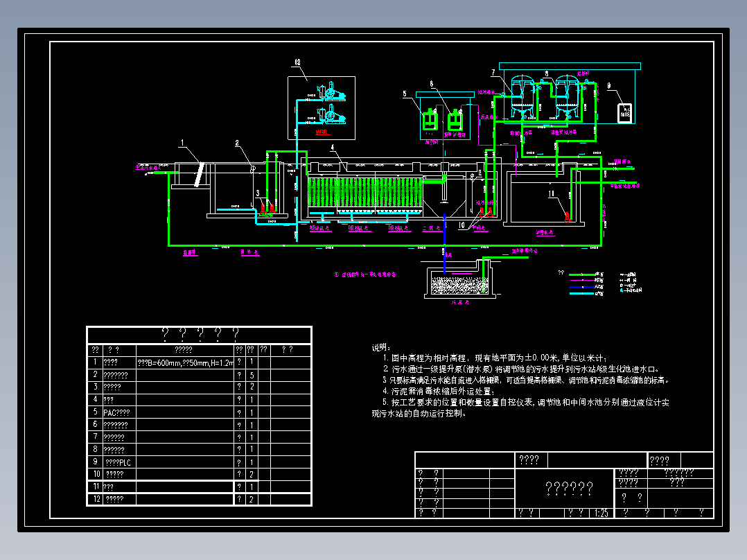Select the upper blower symbol in the blower room
This screenshot has height=560, width=747.
[331, 92]
